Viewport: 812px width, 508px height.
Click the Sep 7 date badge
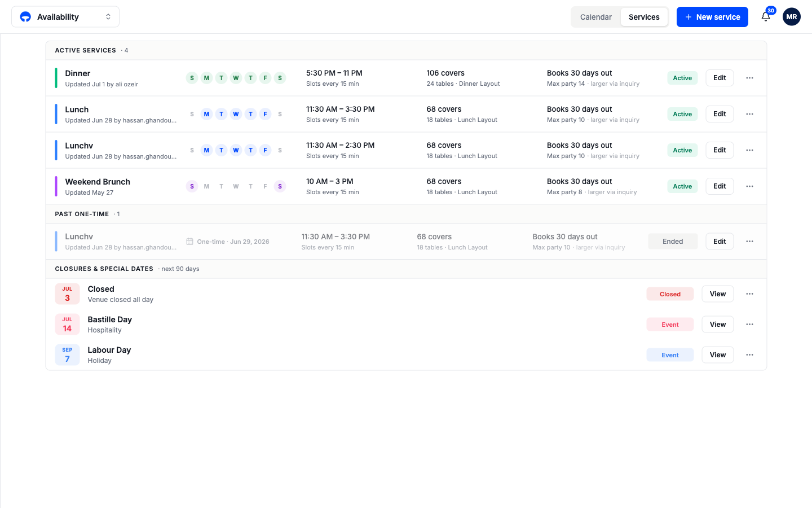[x=67, y=355]
